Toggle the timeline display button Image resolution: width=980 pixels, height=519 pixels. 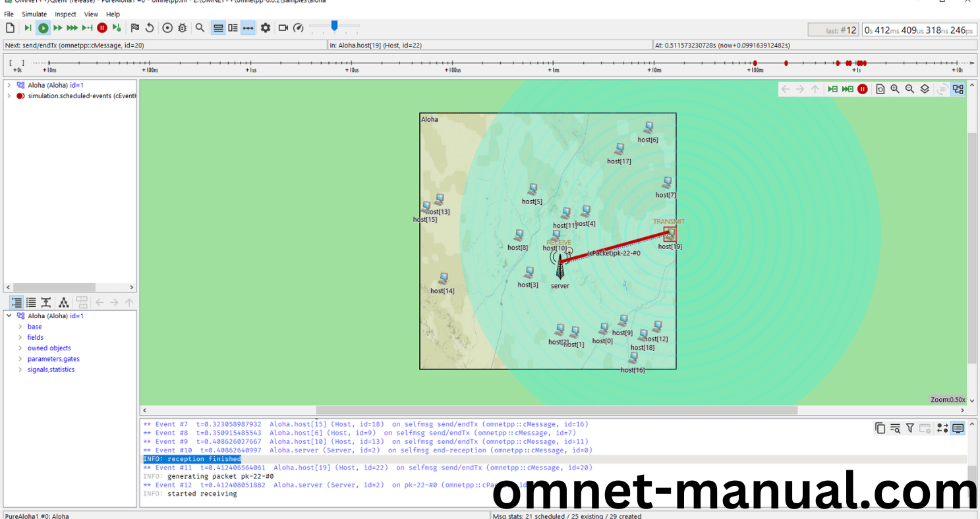248,28
